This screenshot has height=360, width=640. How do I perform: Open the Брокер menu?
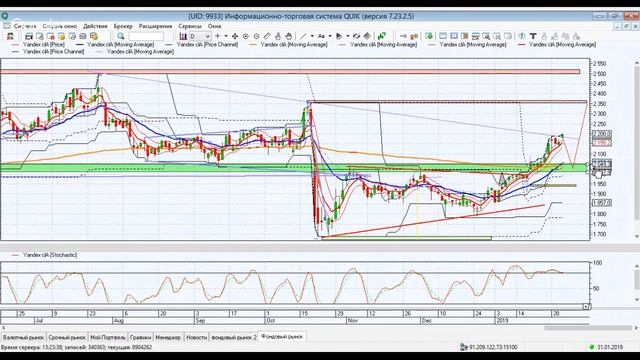123,26
